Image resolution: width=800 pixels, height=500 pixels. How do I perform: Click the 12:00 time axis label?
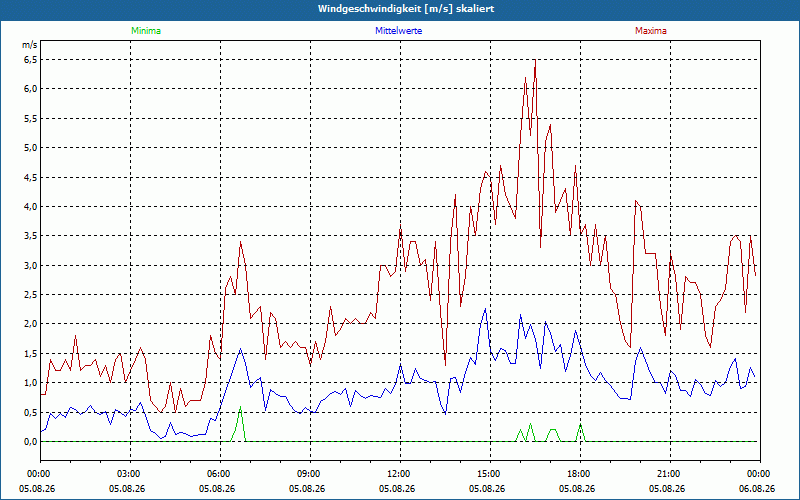click(x=400, y=474)
